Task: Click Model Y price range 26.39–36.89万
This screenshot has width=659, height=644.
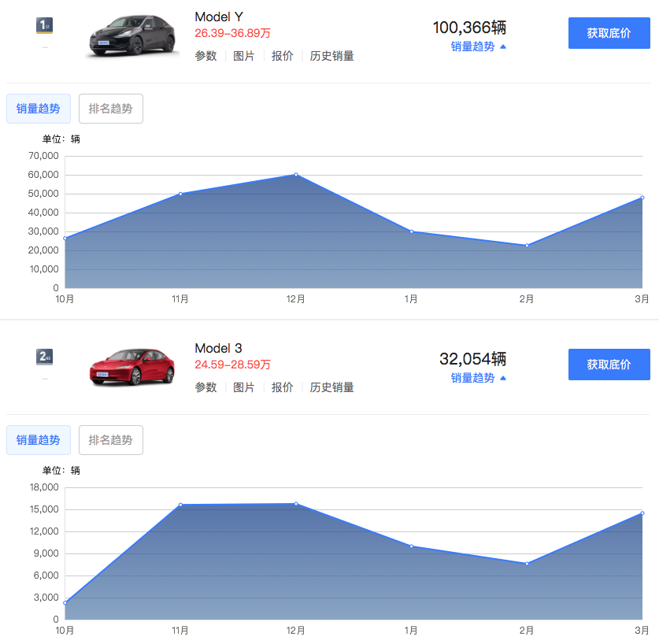Action: (232, 33)
